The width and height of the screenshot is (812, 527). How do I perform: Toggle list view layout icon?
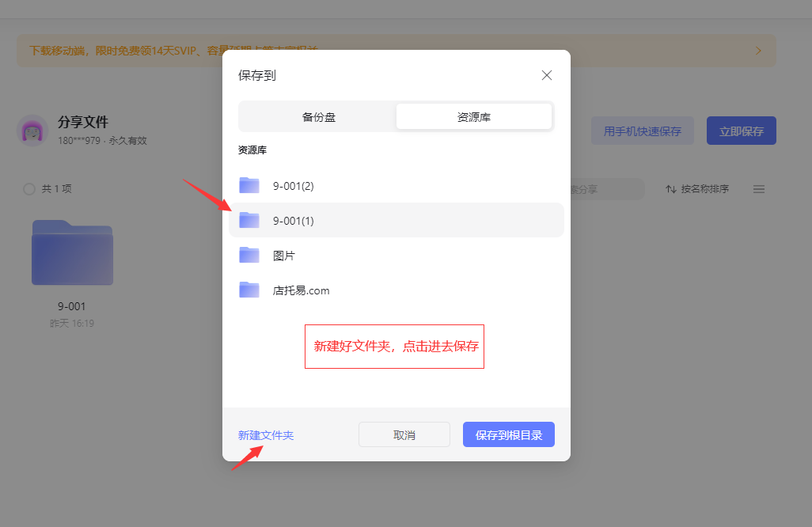(758, 189)
